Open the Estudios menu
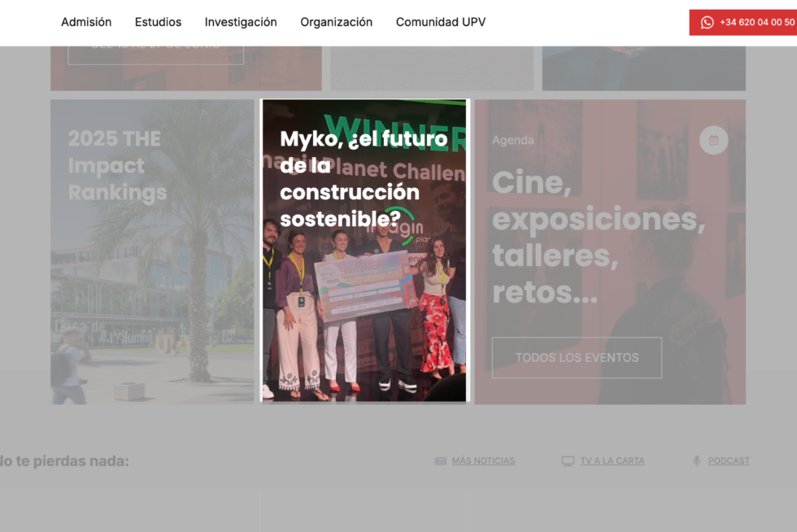 point(158,22)
